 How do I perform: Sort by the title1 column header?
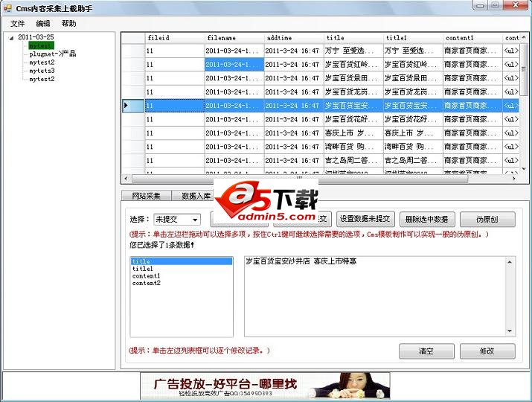(413, 38)
